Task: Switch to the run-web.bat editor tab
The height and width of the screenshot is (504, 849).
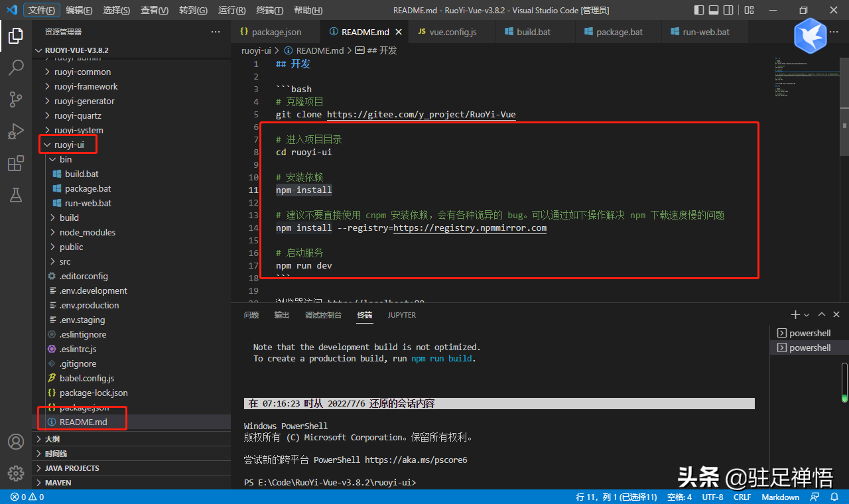Action: pos(706,32)
